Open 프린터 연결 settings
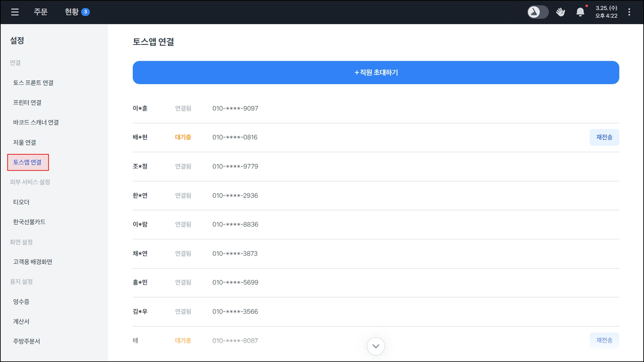The height and width of the screenshot is (362, 644). 27,102
